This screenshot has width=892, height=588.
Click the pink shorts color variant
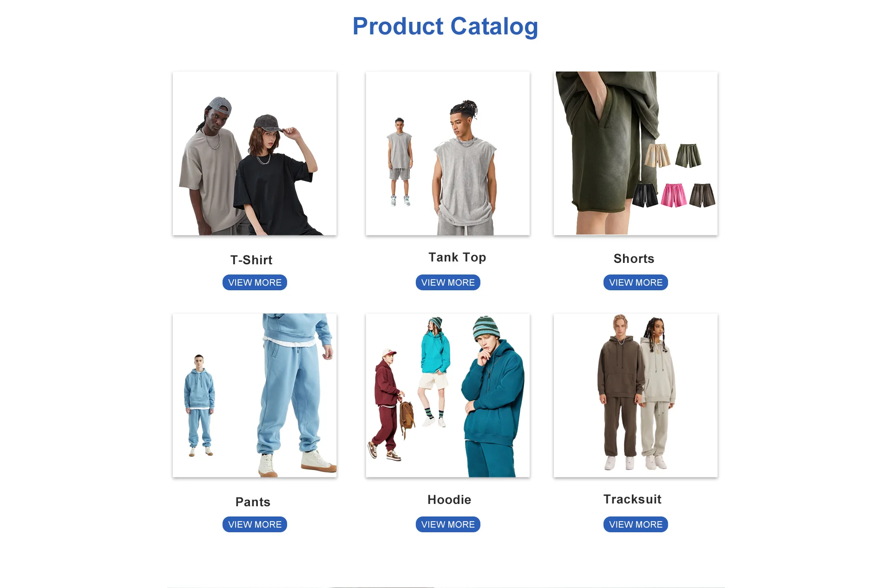[x=674, y=195]
